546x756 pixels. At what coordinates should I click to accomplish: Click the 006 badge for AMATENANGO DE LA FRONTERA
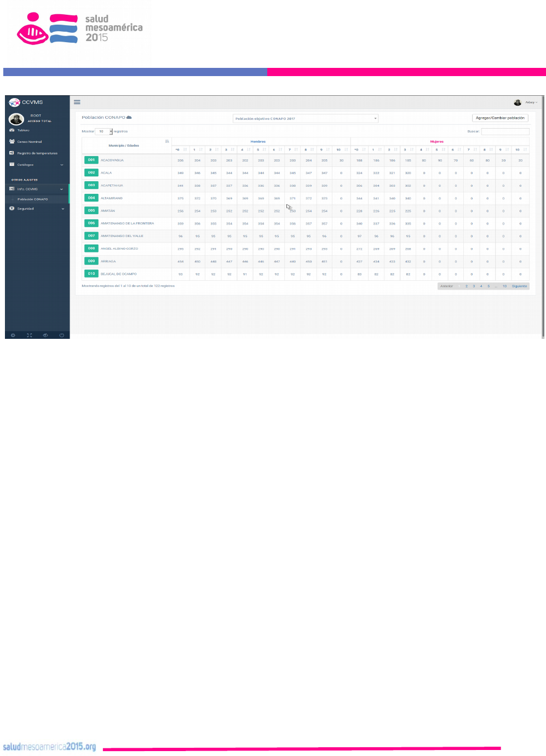point(91,223)
